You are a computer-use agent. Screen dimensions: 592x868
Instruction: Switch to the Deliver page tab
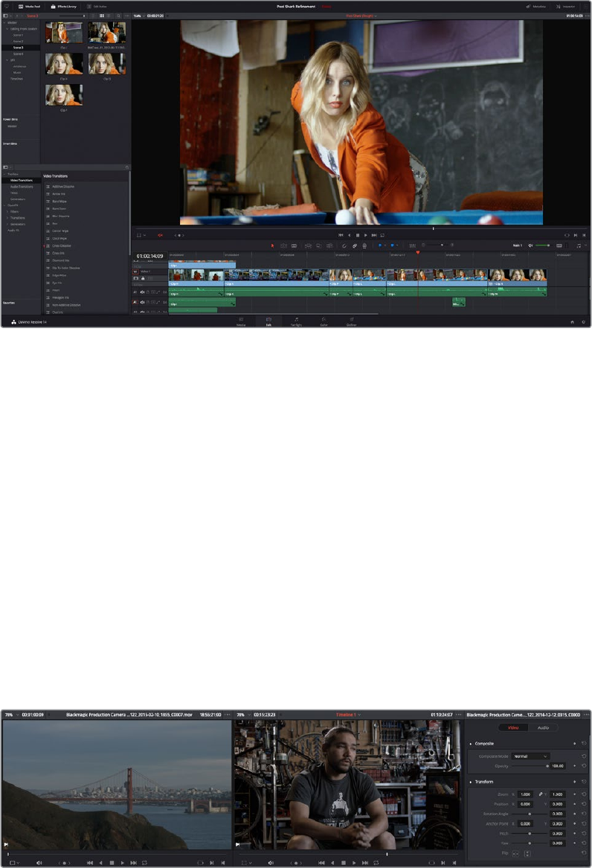point(351,321)
